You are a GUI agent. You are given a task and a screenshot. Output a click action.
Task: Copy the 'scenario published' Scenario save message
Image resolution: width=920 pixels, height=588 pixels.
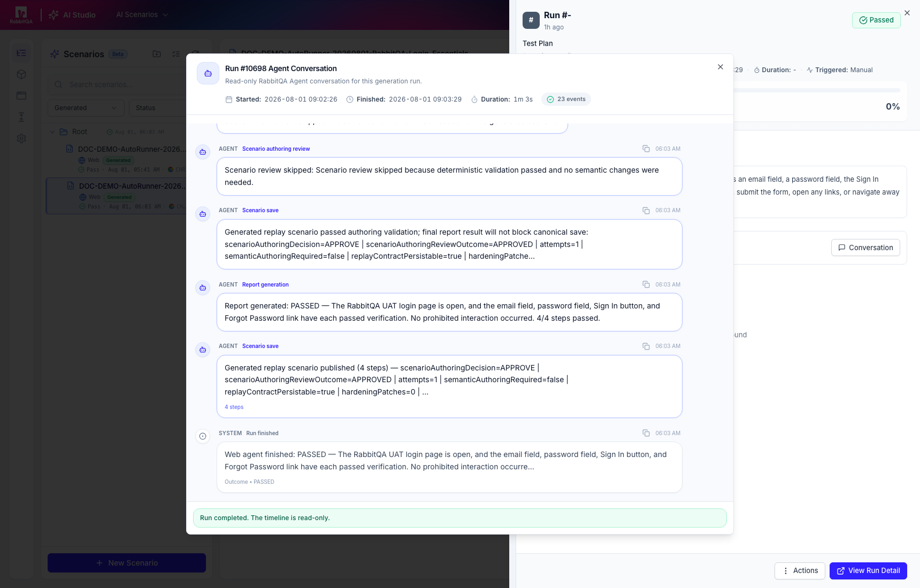pos(646,346)
